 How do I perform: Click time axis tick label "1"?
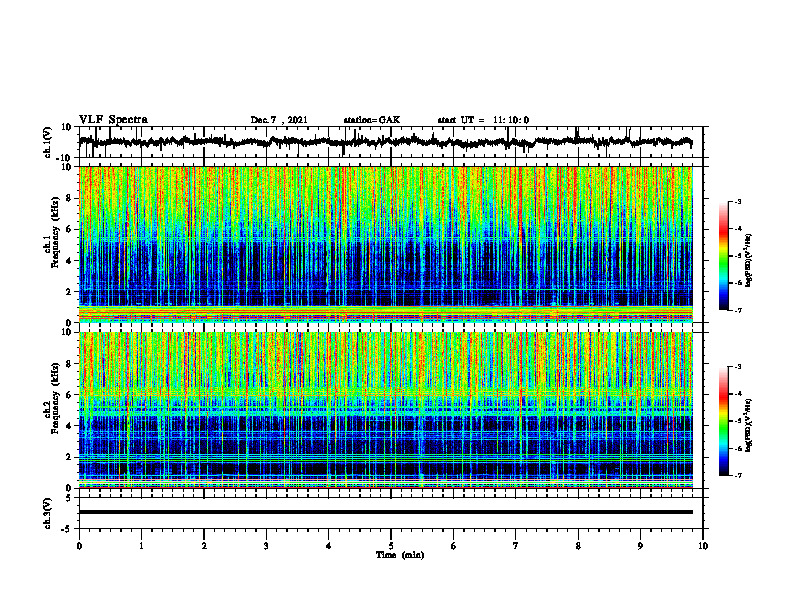pyautogui.click(x=141, y=546)
